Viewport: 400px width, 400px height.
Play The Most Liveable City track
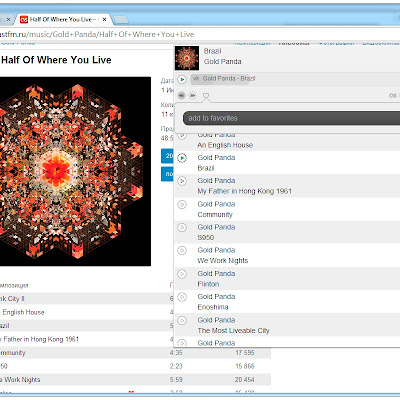point(182,320)
